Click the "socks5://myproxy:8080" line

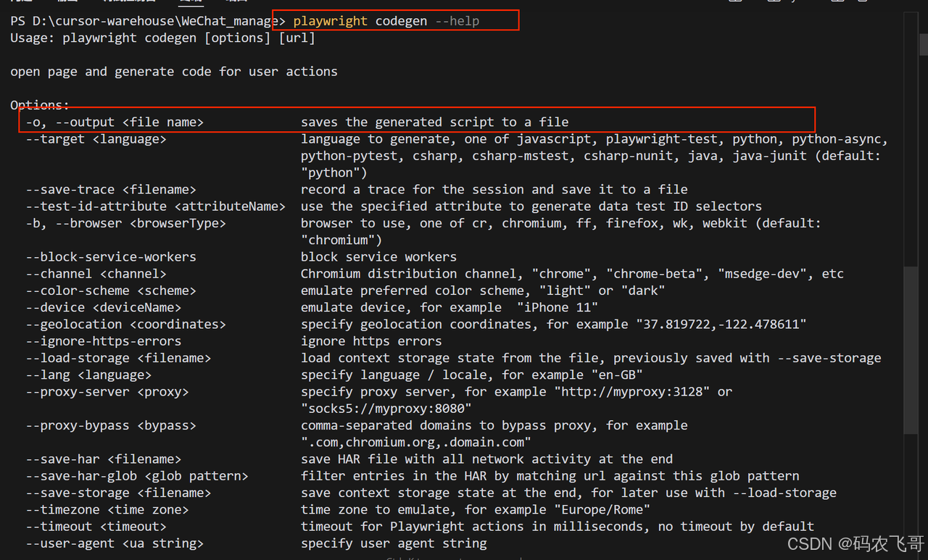click(386, 409)
